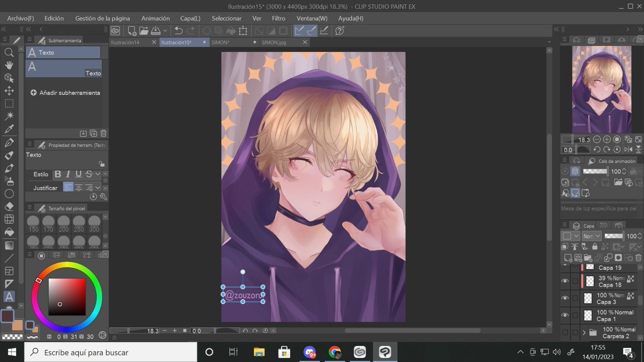Select the Eraser tool
Image resolution: width=644 pixels, height=362 pixels.
(x=9, y=206)
